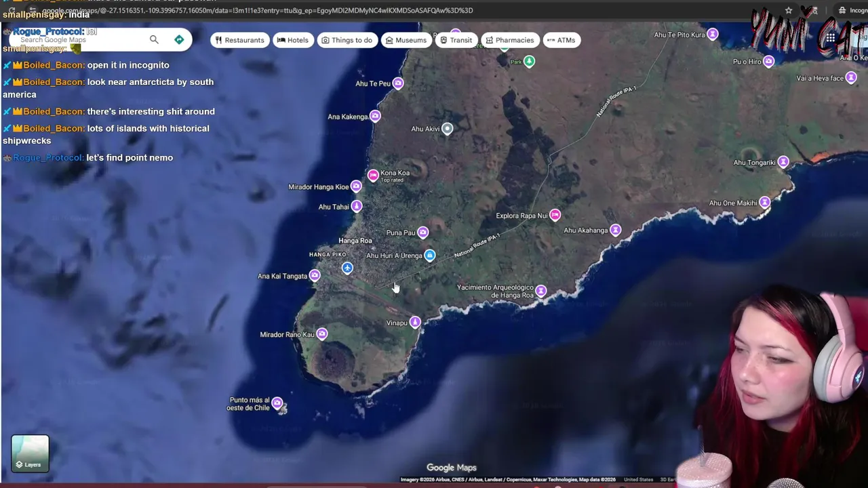Open directions with the blue diamond icon
This screenshot has width=868, height=488.
179,40
